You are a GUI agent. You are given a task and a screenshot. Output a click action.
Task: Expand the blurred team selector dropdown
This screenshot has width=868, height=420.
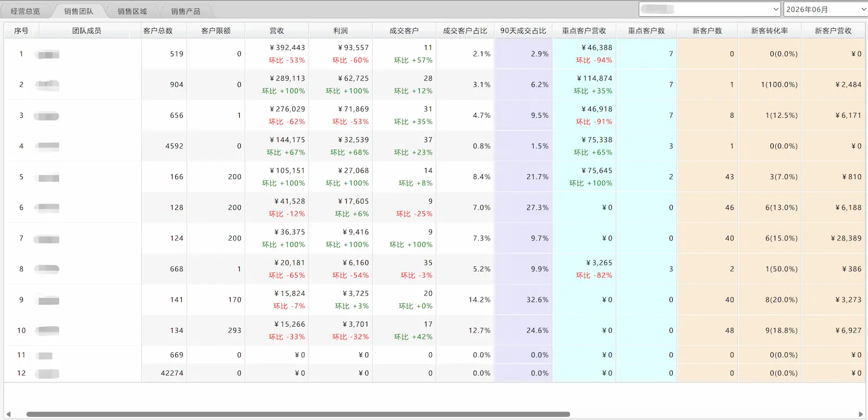pyautogui.click(x=710, y=9)
